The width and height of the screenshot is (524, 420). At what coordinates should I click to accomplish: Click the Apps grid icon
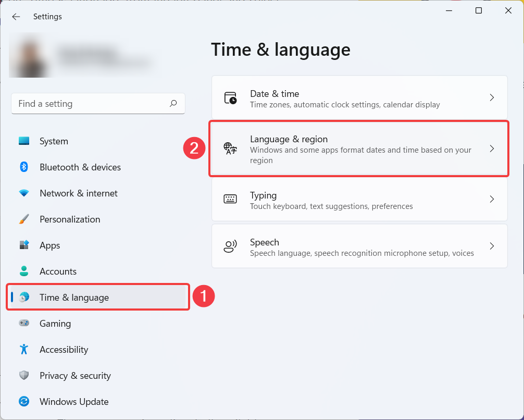pos(24,245)
